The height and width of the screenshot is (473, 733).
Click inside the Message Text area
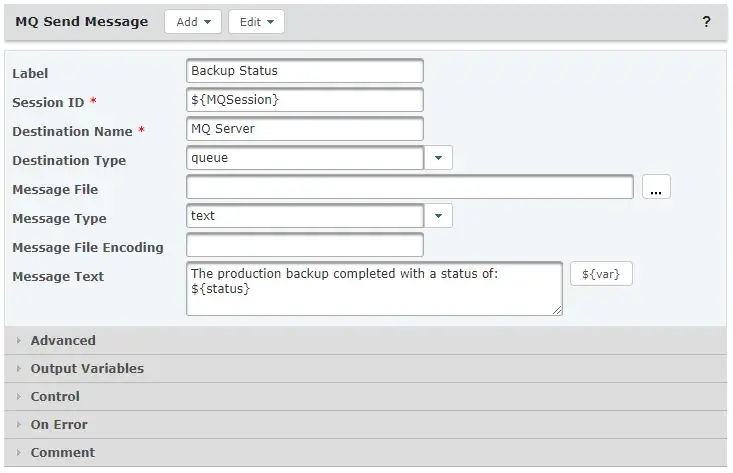374,289
